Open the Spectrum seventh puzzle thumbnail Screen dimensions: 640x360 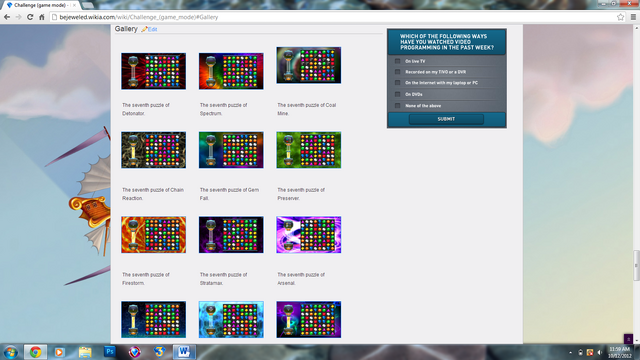tap(231, 71)
